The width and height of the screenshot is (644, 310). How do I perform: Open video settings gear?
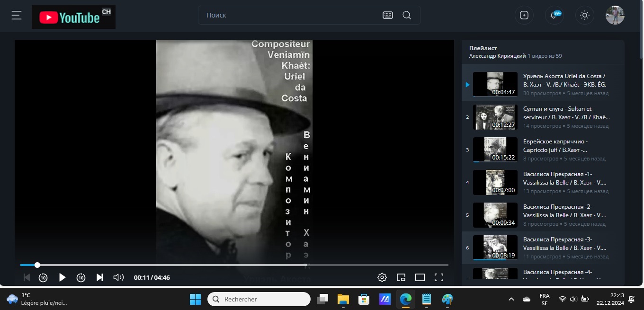[x=382, y=277]
